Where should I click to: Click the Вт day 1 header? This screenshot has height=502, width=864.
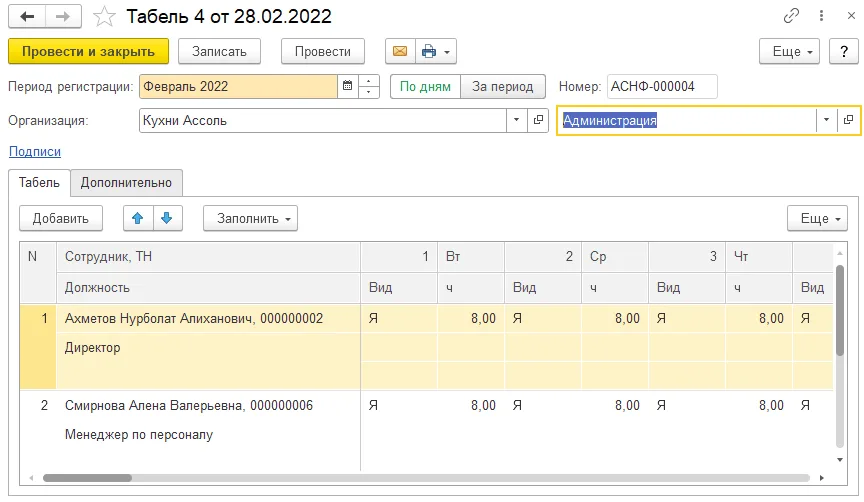471,256
